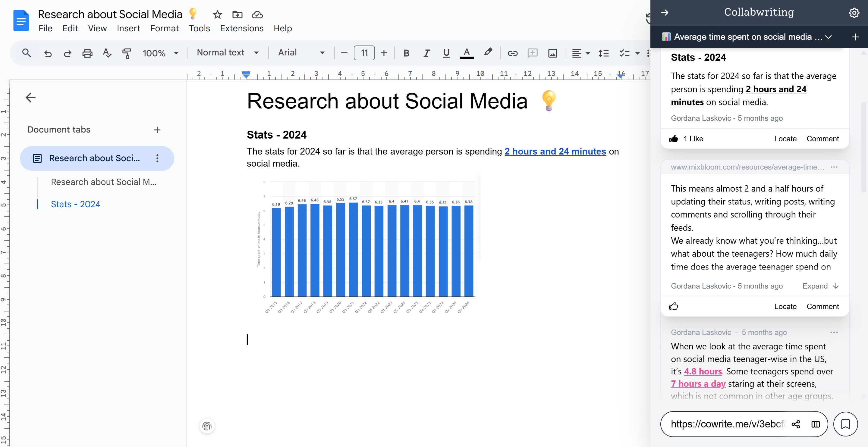868x447 pixels.
Task: Open the File menu
Action: pos(46,28)
